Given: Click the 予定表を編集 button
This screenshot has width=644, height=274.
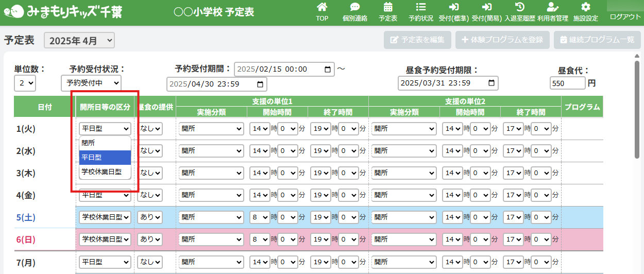Looking at the screenshot, I should (417, 40).
